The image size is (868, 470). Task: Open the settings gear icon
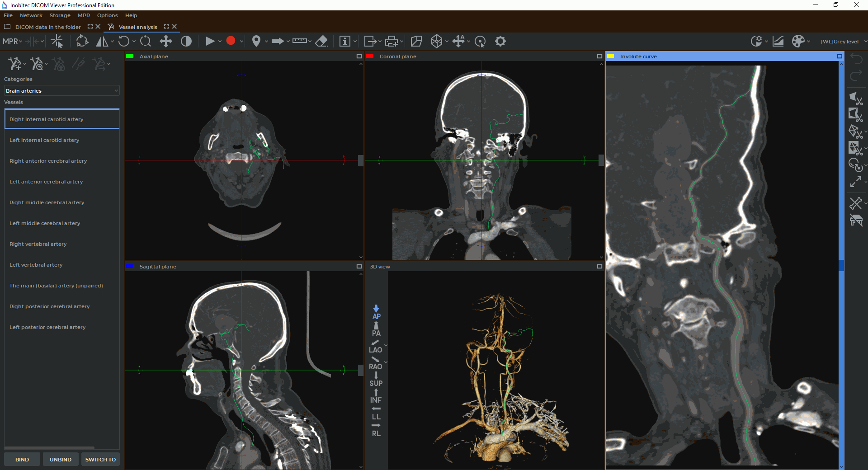(x=500, y=42)
